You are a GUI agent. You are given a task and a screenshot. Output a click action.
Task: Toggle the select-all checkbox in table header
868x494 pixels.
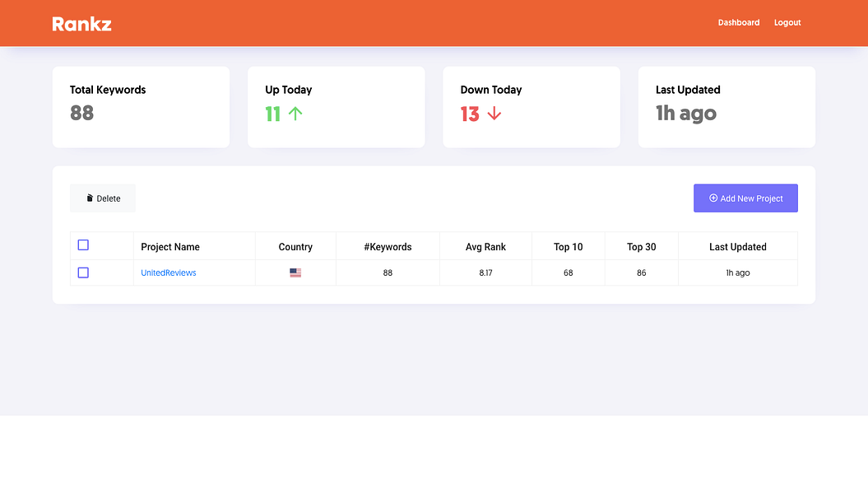coord(83,245)
